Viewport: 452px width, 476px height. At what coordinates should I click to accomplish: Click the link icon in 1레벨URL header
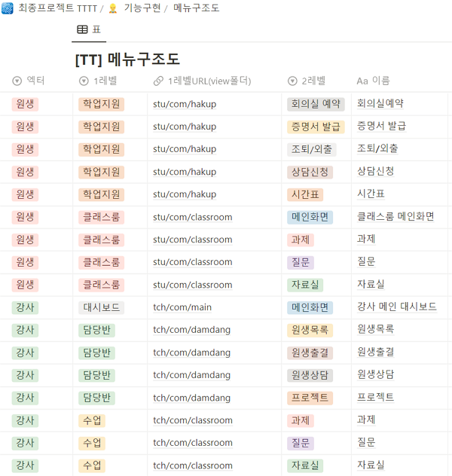coord(158,81)
